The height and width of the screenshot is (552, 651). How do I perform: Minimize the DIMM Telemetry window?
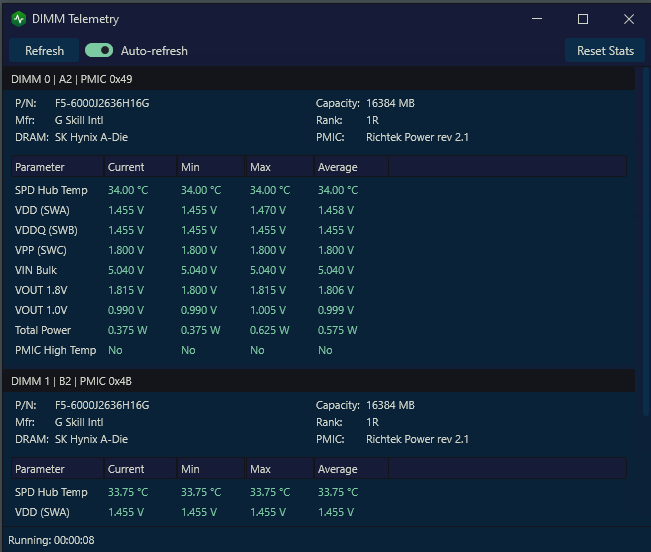(x=537, y=19)
